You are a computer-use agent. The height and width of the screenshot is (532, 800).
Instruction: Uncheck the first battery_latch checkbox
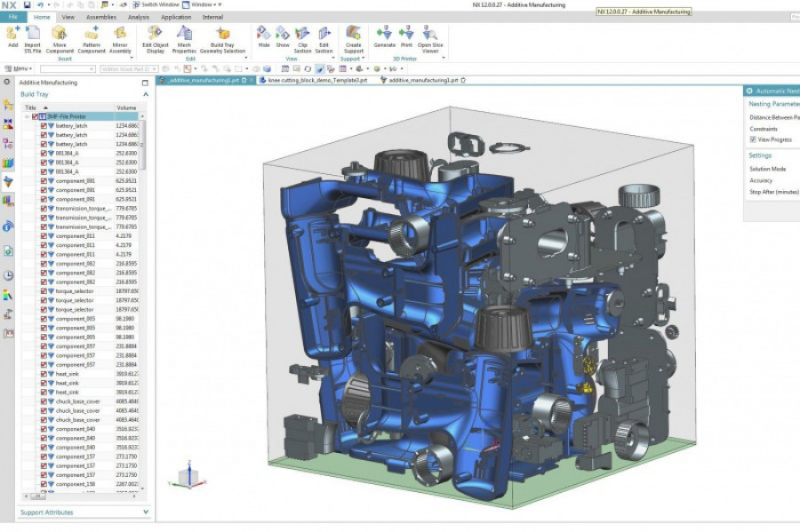pyautogui.click(x=44, y=126)
